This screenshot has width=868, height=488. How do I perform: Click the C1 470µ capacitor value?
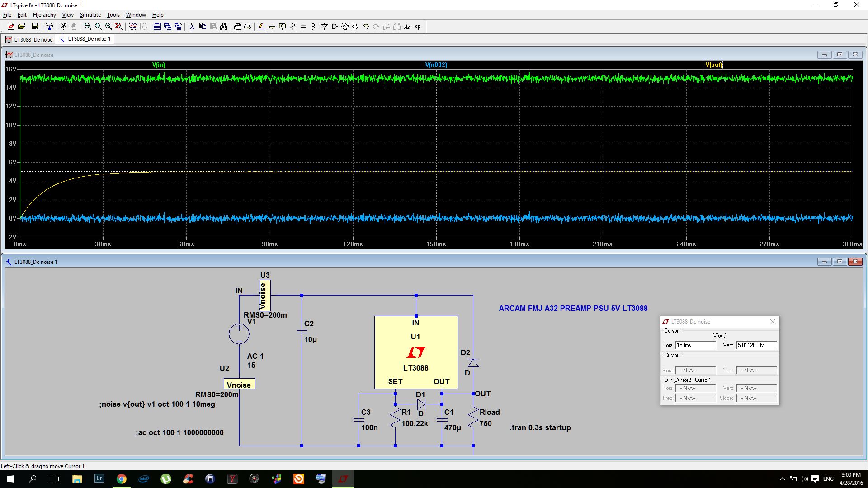point(453,427)
